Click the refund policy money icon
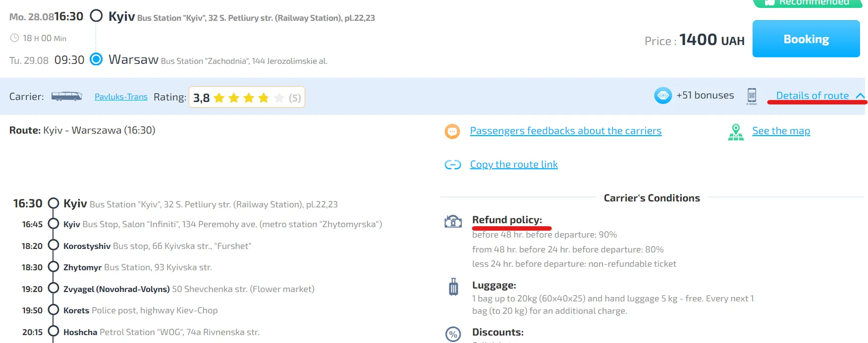Screen dimensions: 868x343 point(453,221)
